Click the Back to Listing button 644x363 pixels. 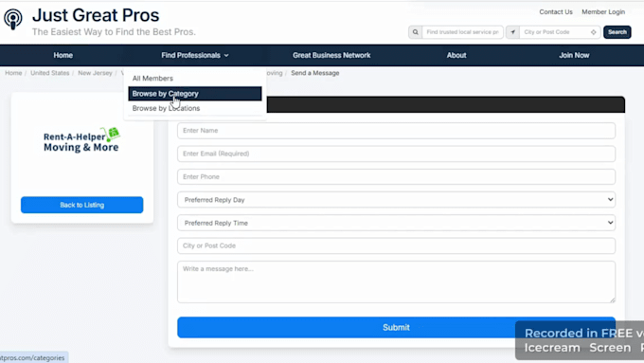tap(82, 205)
